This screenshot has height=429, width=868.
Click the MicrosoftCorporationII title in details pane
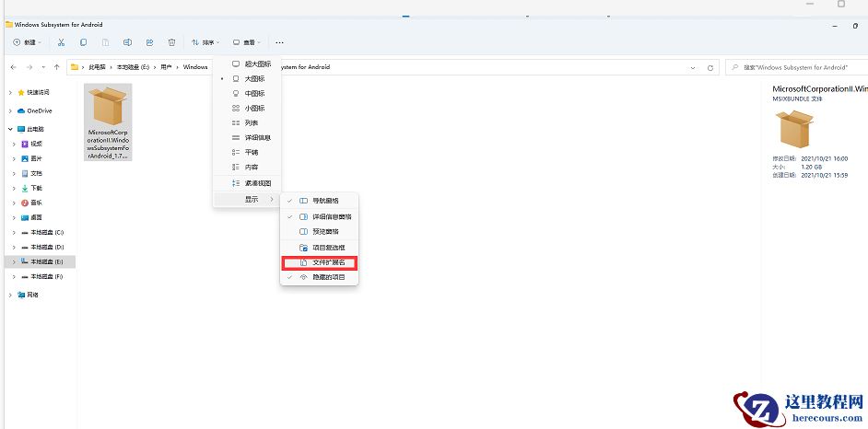[819, 88]
